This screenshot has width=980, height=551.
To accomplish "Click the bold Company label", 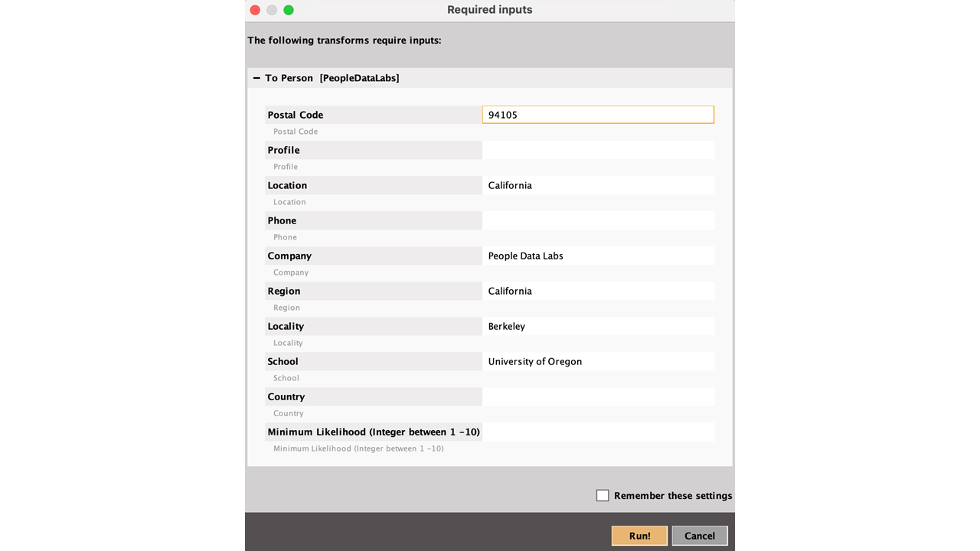I will pos(289,256).
